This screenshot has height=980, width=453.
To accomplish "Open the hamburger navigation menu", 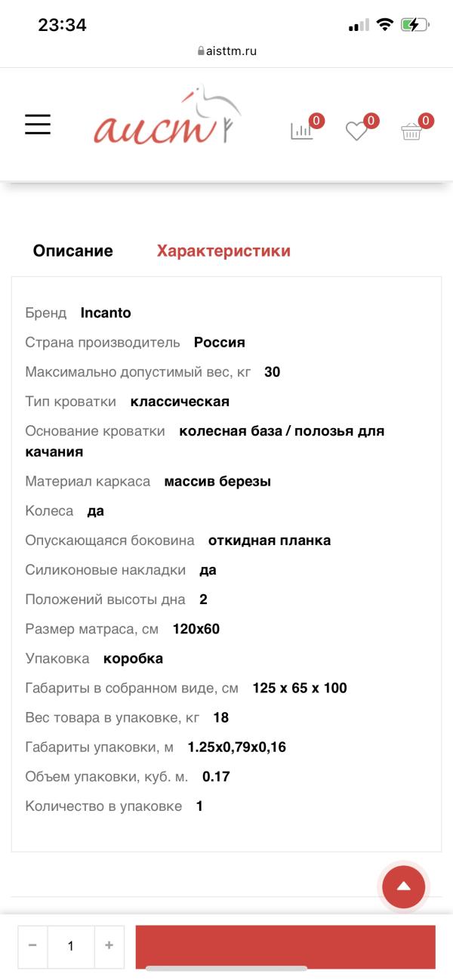I will [x=38, y=125].
